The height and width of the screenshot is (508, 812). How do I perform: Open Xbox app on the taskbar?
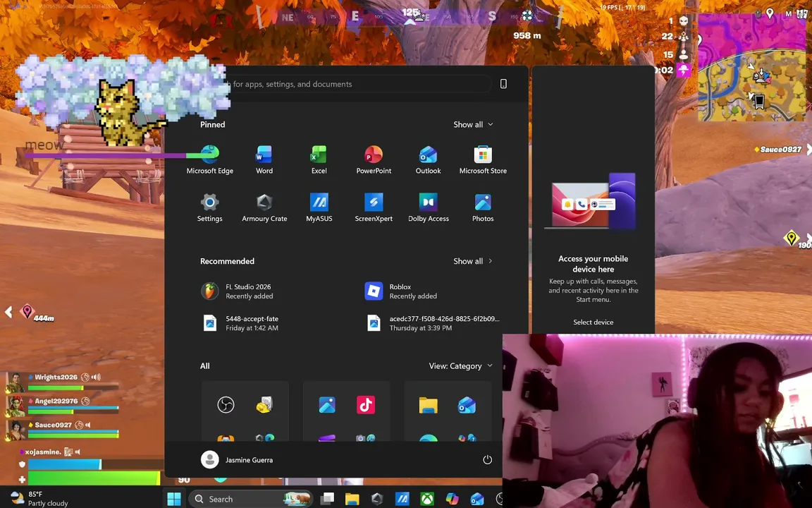(426, 499)
